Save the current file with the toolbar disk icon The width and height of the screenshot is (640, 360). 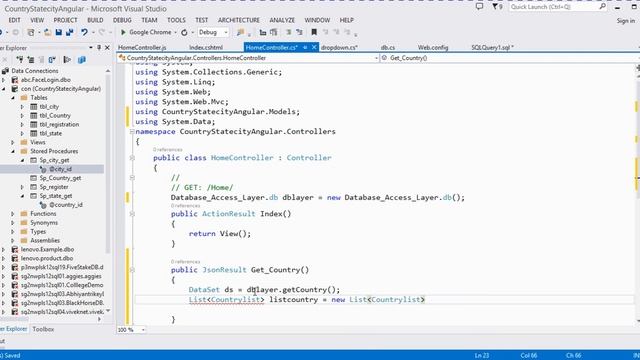[x=59, y=32]
